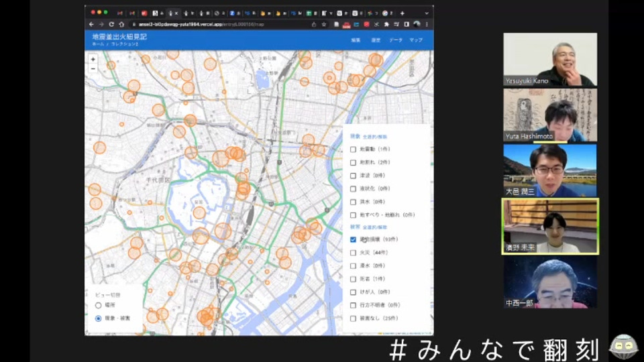Check the 死者 (1件) checkbox

pyautogui.click(x=353, y=279)
